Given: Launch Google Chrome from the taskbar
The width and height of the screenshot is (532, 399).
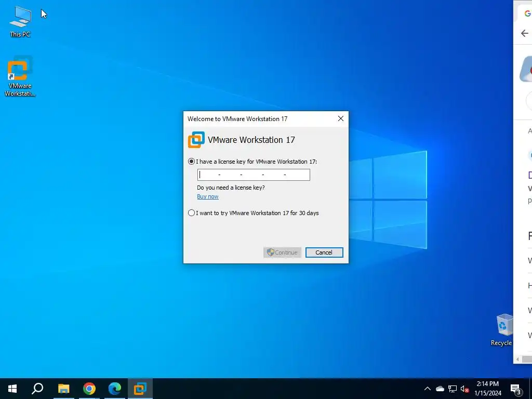Looking at the screenshot, I should [89, 389].
